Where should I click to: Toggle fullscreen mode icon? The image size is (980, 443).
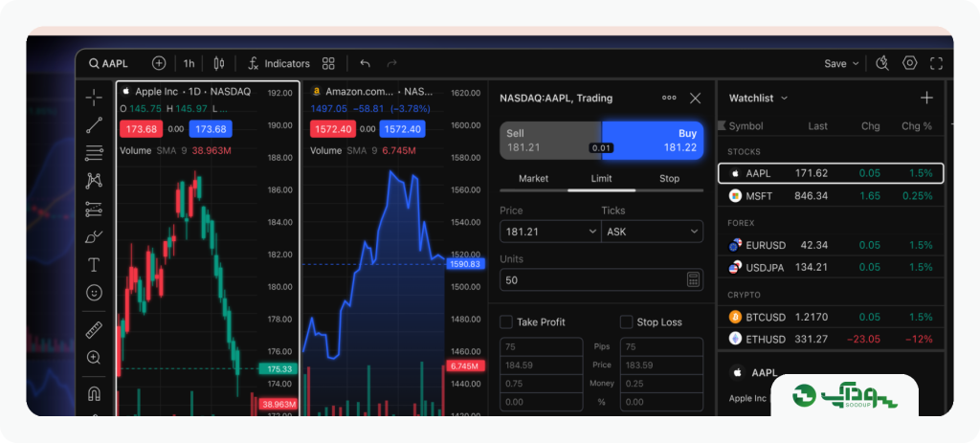(x=936, y=63)
